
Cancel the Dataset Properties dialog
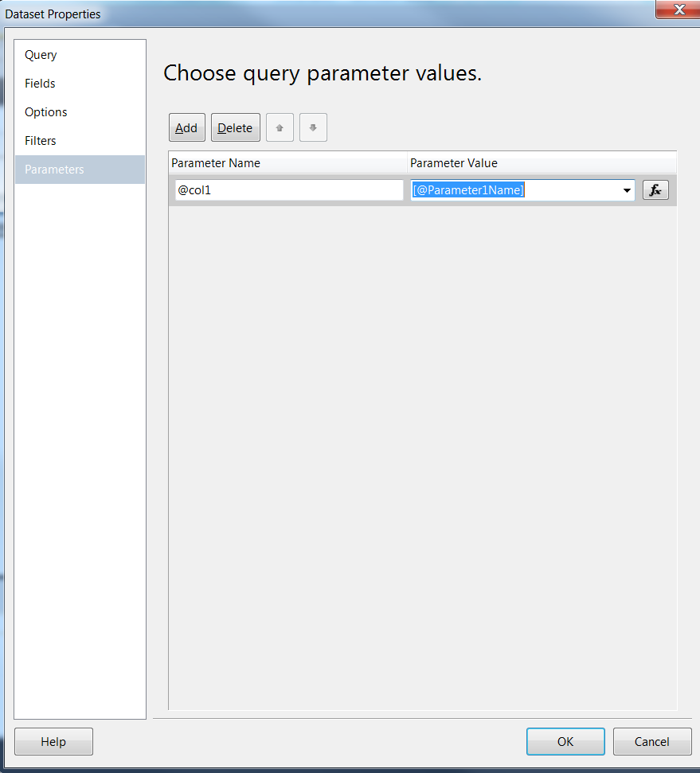(652, 741)
